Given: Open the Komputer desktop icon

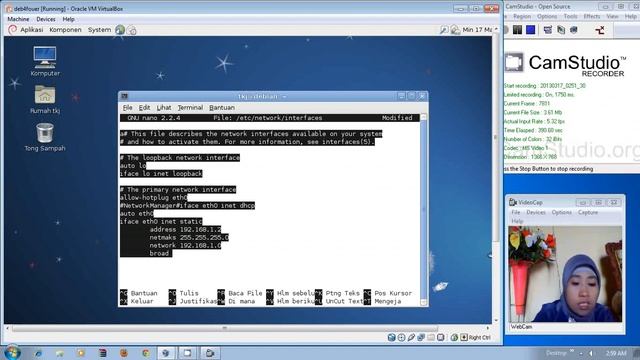Looking at the screenshot, I should pyautogui.click(x=45, y=61).
